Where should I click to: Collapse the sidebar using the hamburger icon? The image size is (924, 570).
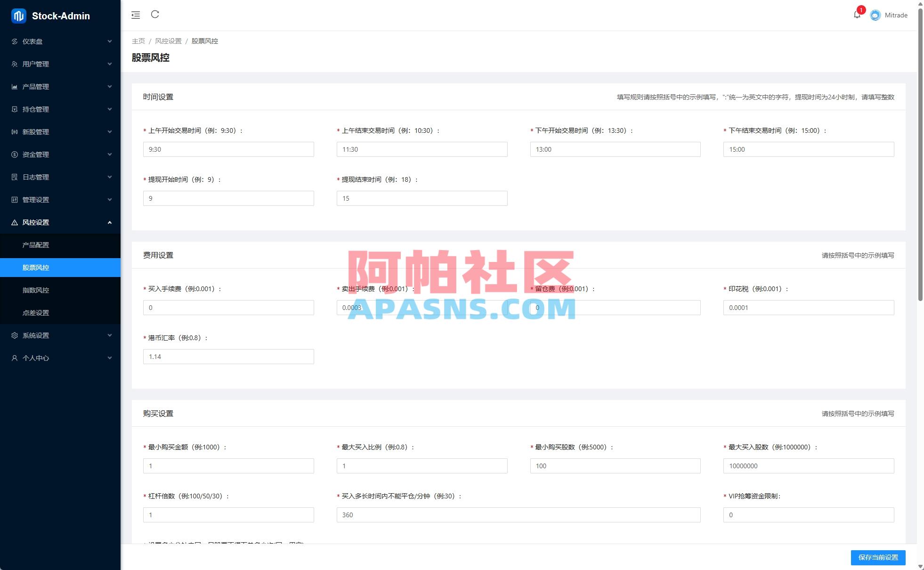tap(135, 15)
